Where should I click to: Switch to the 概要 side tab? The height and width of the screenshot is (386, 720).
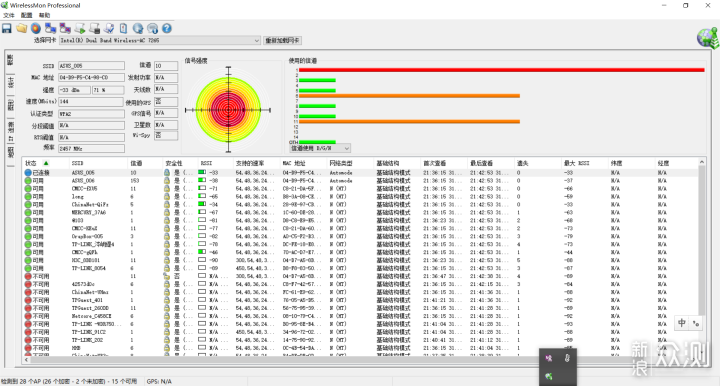[x=10, y=60]
